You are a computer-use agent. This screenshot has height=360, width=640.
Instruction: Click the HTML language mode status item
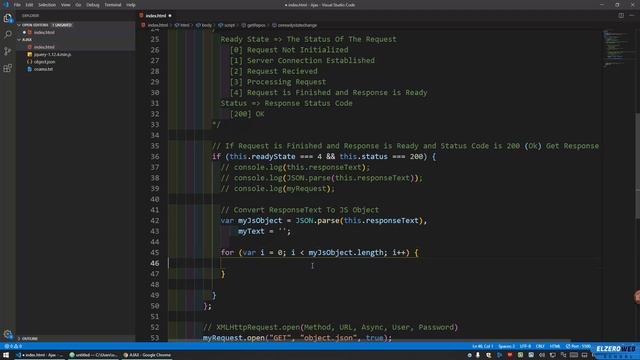coord(555,346)
